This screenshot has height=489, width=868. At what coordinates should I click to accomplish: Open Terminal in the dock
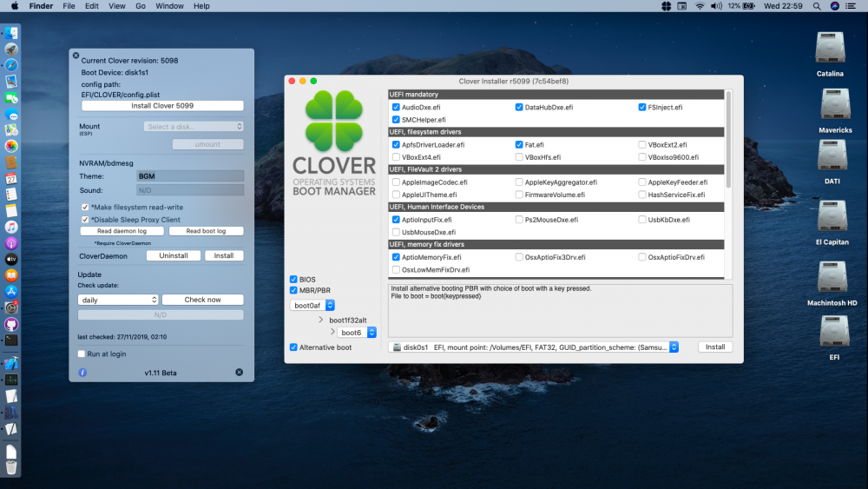(x=11, y=340)
